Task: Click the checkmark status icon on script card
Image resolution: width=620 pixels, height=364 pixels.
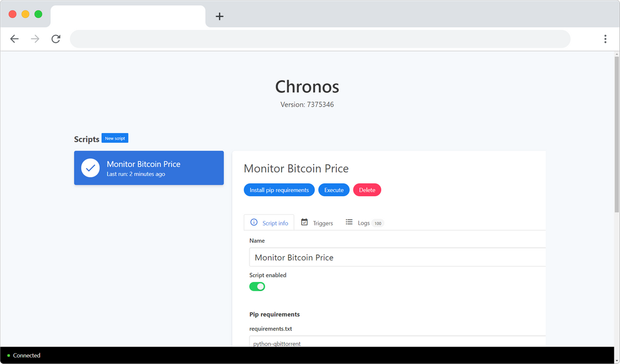Action: 90,168
